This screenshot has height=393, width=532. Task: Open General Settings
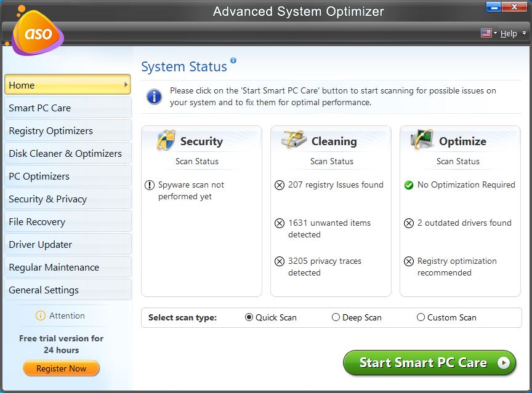68,290
